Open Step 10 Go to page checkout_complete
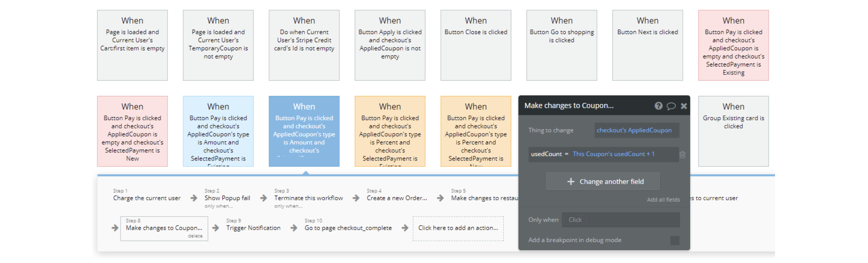 click(x=348, y=228)
